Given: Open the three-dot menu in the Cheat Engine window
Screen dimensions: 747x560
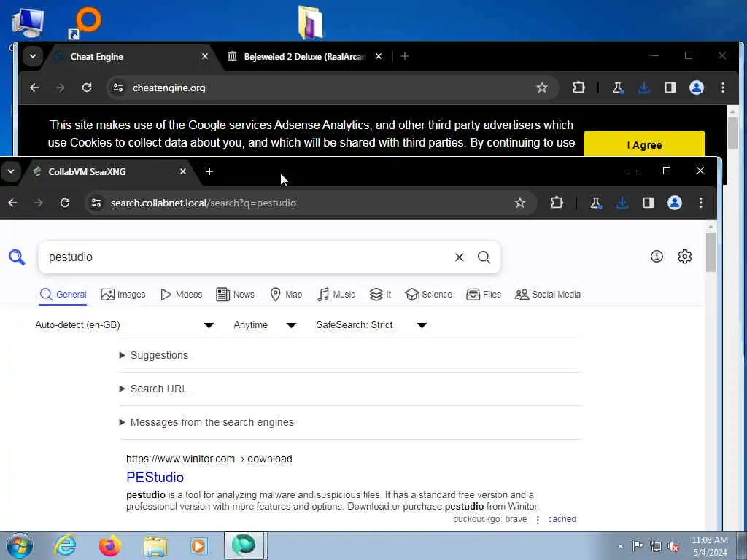Looking at the screenshot, I should (723, 87).
